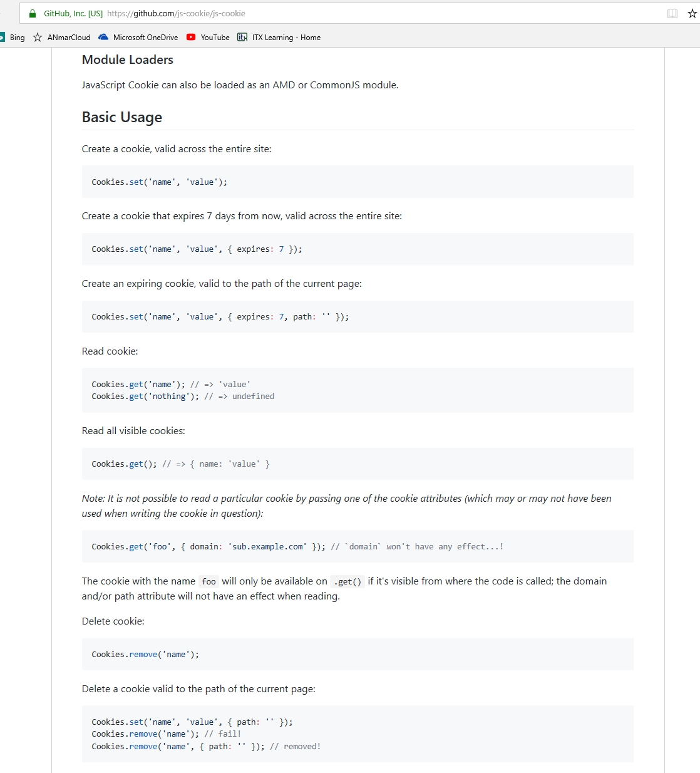Click the inline code foo in the explanation paragraph
The image size is (700, 773).
coord(208,581)
